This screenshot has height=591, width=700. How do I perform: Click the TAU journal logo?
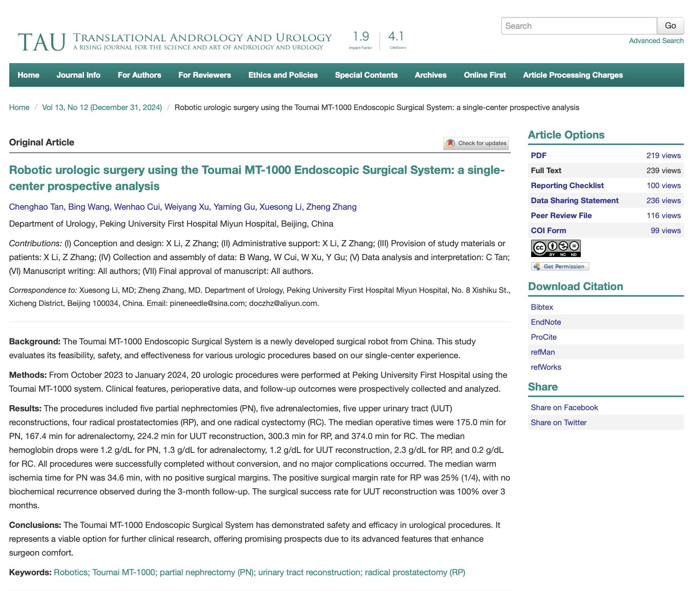(42, 42)
